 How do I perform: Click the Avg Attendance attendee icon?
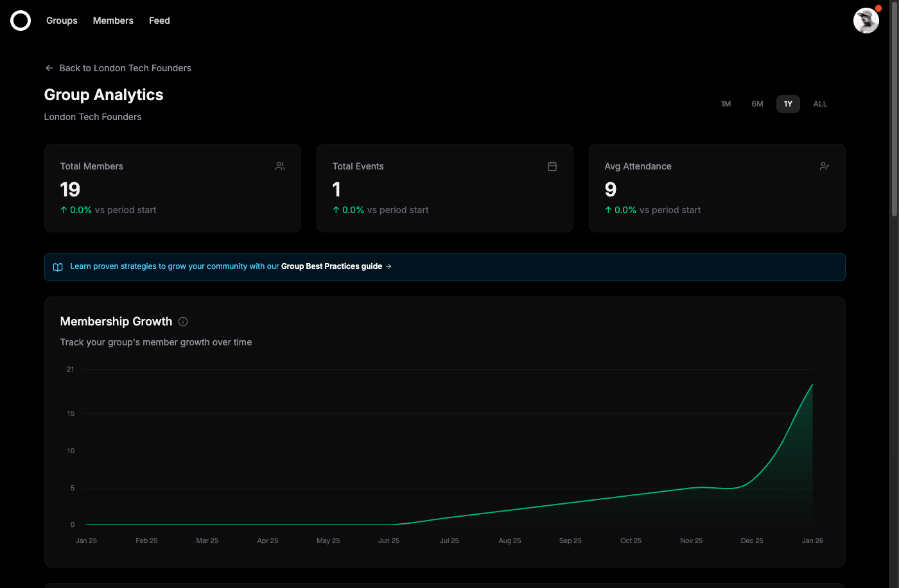point(824,166)
